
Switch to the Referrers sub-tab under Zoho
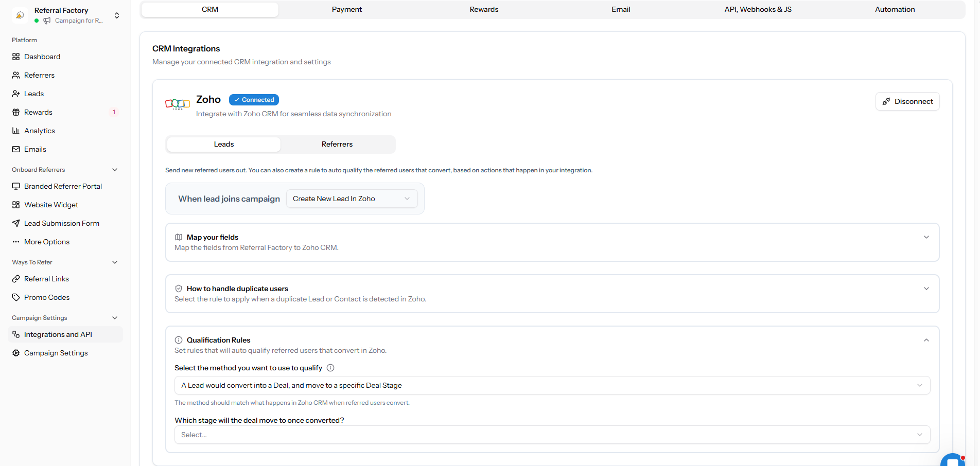tap(337, 144)
